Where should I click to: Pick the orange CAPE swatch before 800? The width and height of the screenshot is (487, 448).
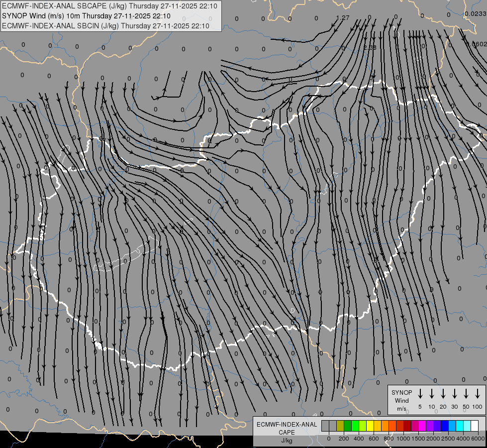[x=385, y=426]
